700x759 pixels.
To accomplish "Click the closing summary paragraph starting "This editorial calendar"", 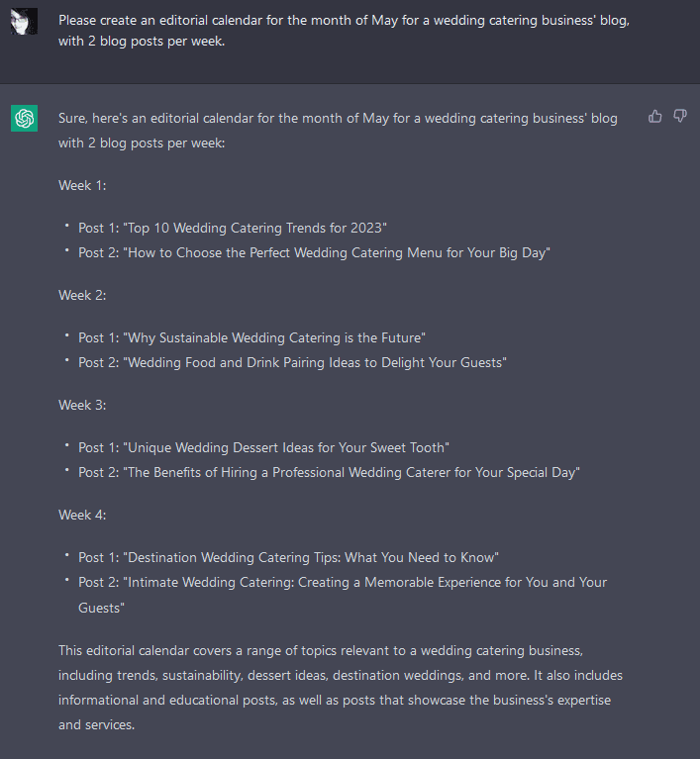I will pyautogui.click(x=341, y=688).
